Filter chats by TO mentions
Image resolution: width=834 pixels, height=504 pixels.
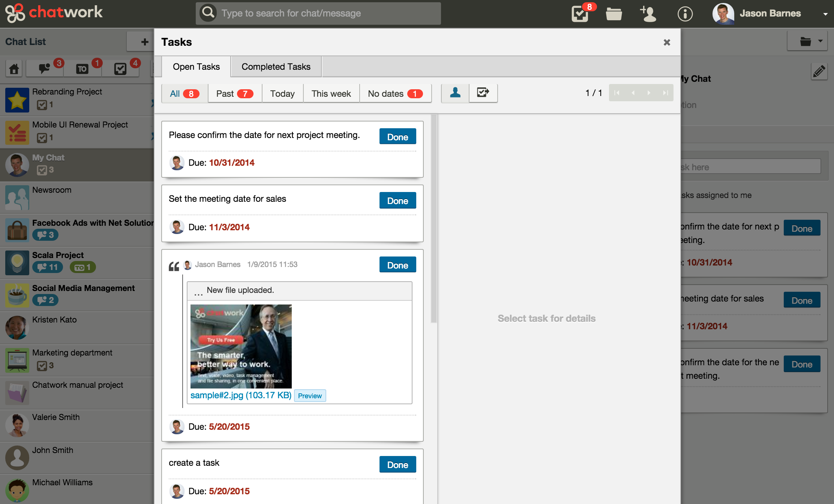(x=82, y=69)
